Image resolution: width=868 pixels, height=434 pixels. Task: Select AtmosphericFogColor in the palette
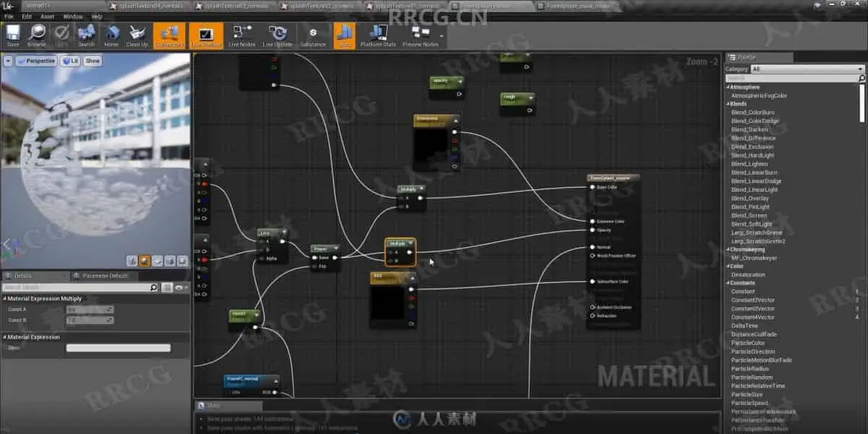pos(759,95)
